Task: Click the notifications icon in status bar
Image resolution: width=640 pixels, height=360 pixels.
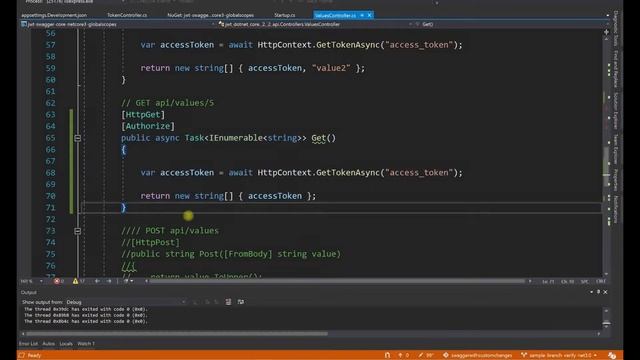Action: point(612,356)
